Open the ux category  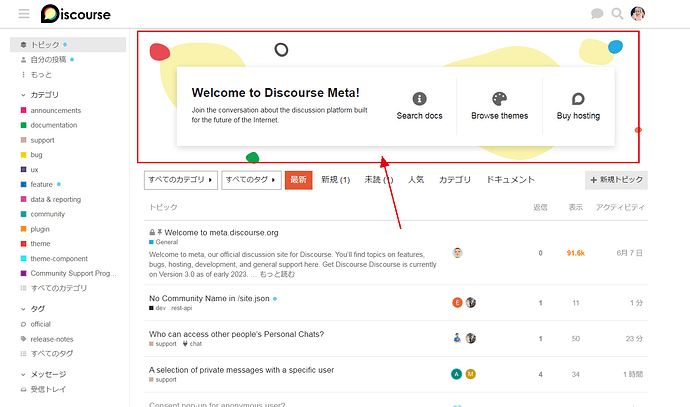click(34, 169)
